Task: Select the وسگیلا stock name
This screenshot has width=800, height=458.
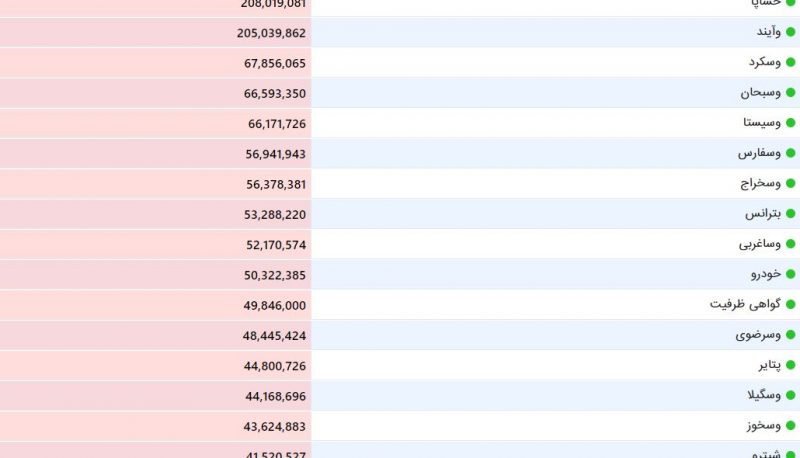Action: point(764,395)
